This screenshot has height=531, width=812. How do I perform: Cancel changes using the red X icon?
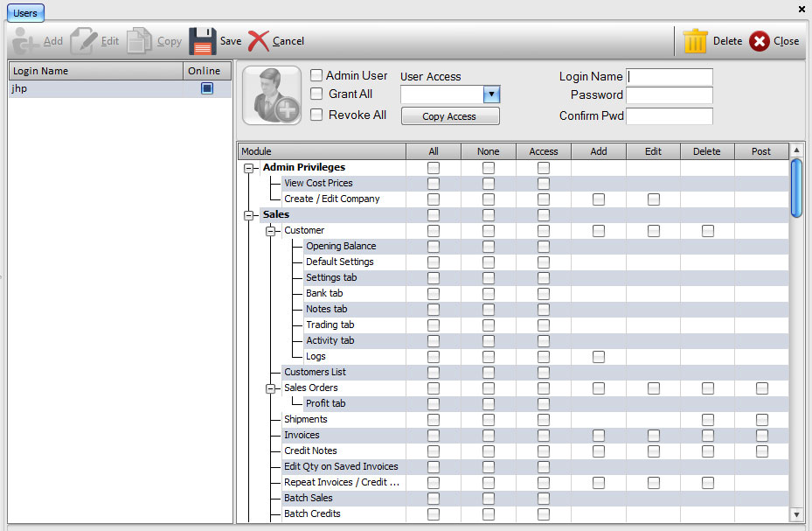coord(259,41)
